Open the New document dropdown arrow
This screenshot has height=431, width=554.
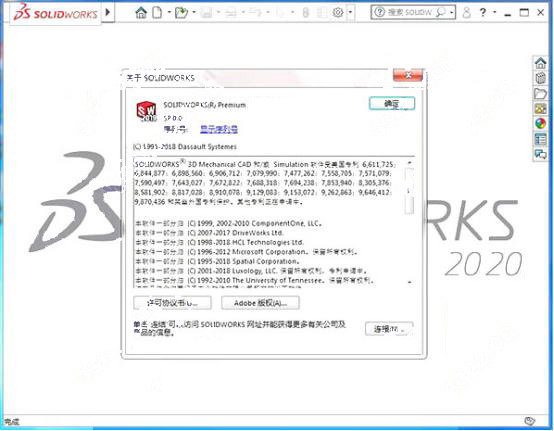pos(169,12)
